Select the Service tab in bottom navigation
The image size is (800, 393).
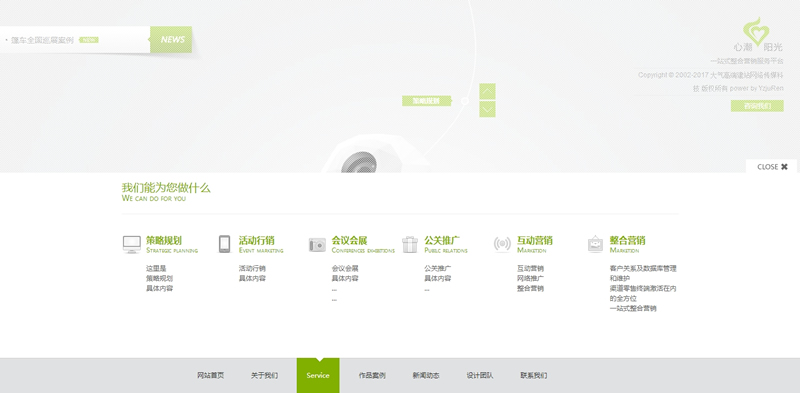coord(318,375)
